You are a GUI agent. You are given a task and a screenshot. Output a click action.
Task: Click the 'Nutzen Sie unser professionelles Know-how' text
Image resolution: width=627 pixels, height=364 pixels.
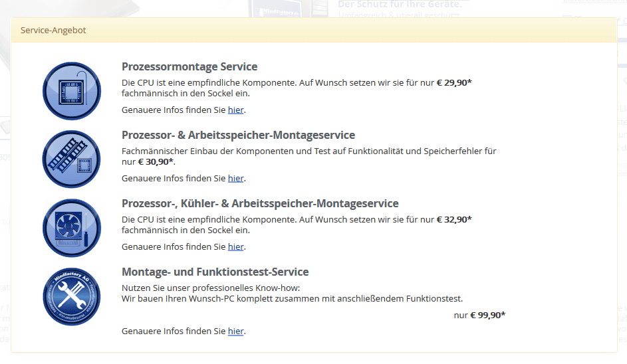click(x=211, y=288)
